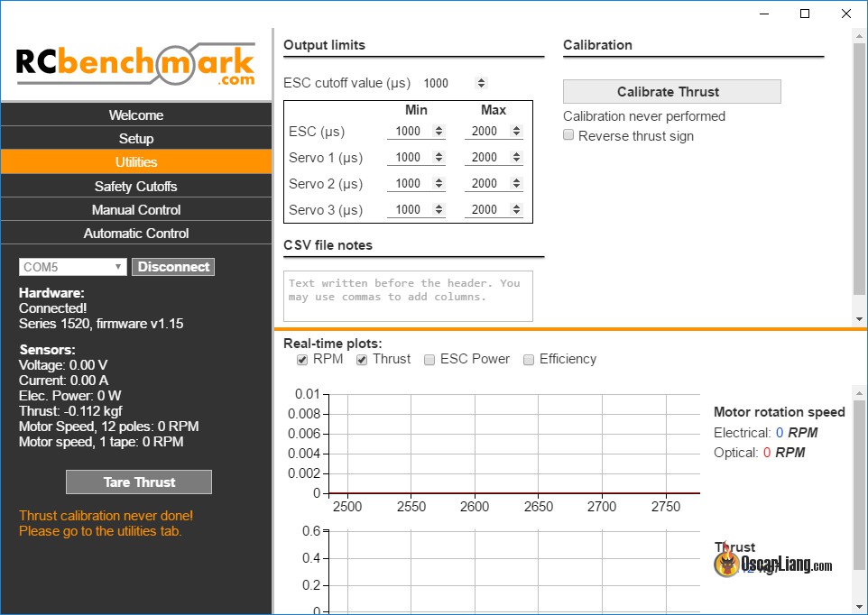Adjust Servo 1 Min stepper arrows

pyautogui.click(x=439, y=157)
